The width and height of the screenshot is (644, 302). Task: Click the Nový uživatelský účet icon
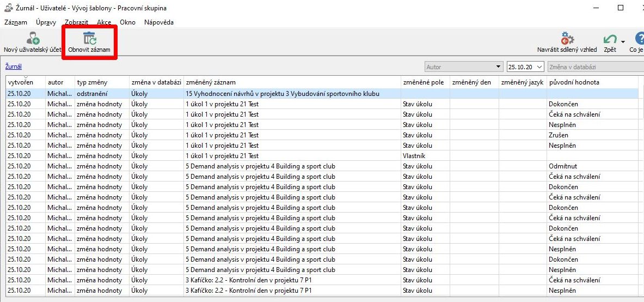click(32, 39)
